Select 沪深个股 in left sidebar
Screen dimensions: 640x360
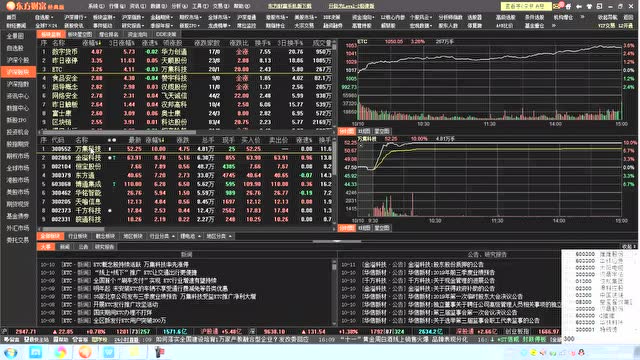pyautogui.click(x=18, y=60)
